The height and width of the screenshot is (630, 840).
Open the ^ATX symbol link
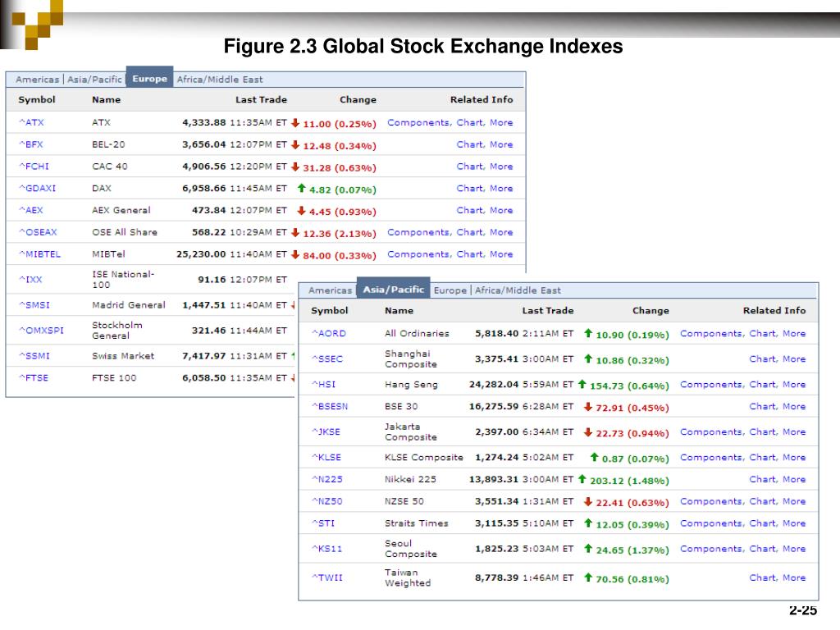pos(32,122)
